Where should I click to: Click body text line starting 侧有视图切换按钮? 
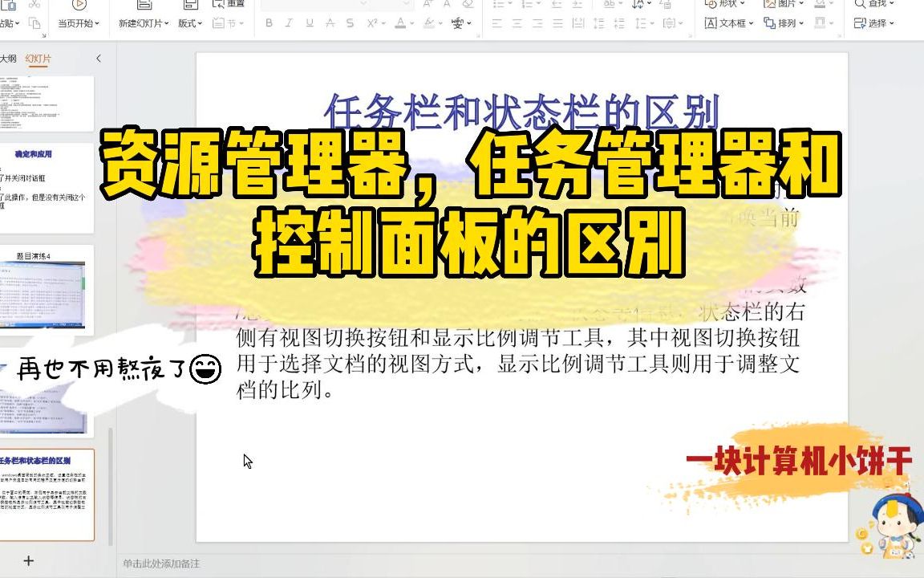click(x=518, y=338)
